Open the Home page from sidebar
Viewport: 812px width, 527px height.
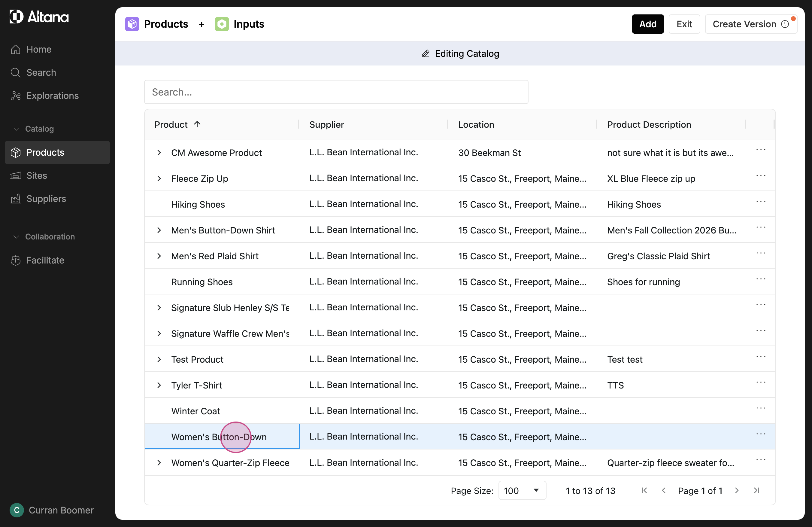point(38,49)
